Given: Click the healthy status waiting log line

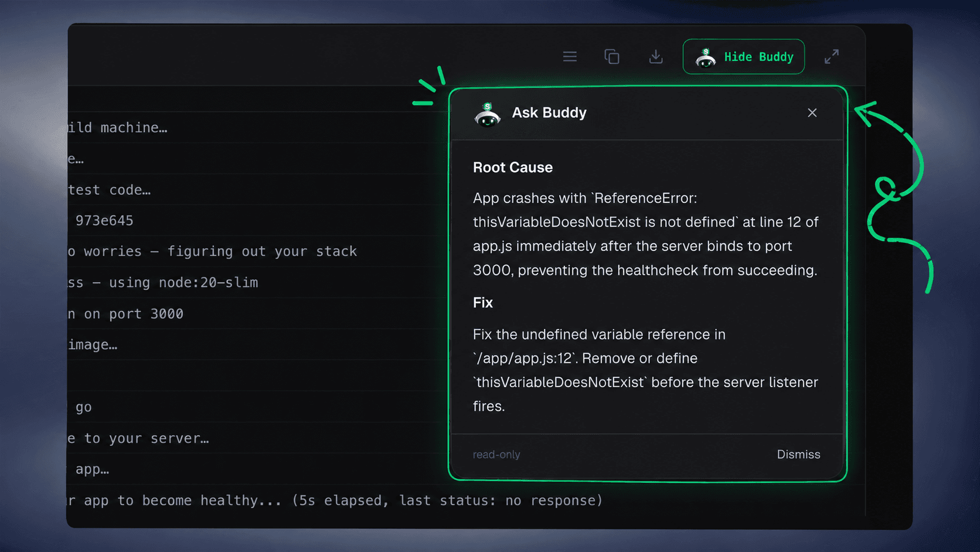Looking at the screenshot, I should coord(335,500).
